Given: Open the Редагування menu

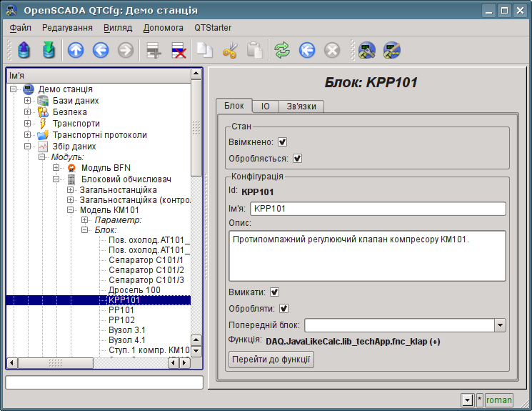Looking at the screenshot, I should pos(67,27).
